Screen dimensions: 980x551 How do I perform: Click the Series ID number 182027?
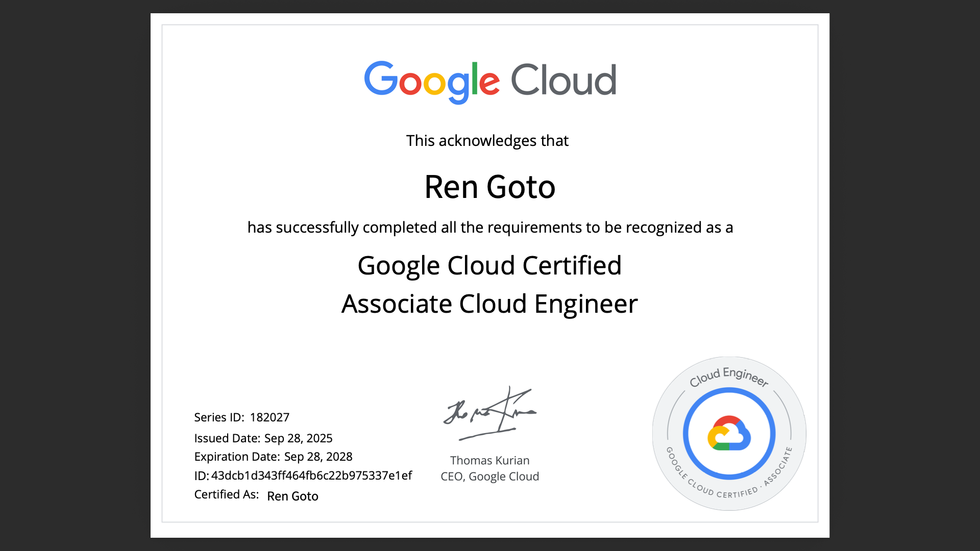(x=269, y=417)
